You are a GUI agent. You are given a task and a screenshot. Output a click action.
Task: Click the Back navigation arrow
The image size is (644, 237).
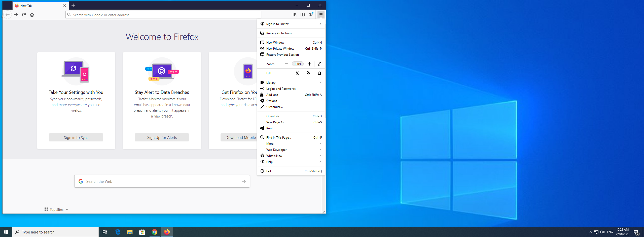(x=8, y=15)
